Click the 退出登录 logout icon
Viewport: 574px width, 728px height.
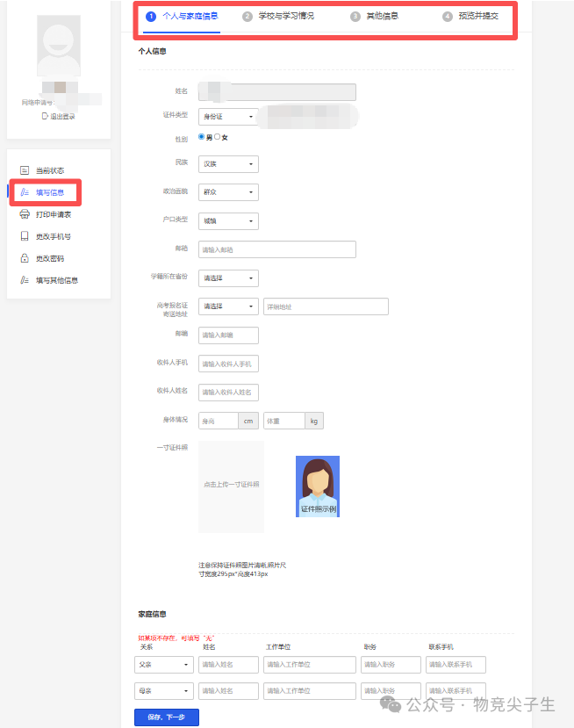click(x=44, y=116)
